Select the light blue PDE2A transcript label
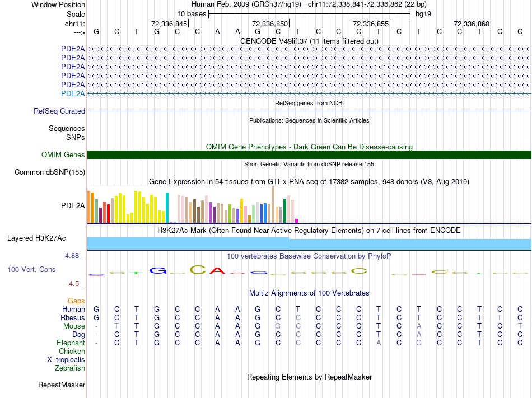Screen dimensions: 532x398 (x=73, y=93)
